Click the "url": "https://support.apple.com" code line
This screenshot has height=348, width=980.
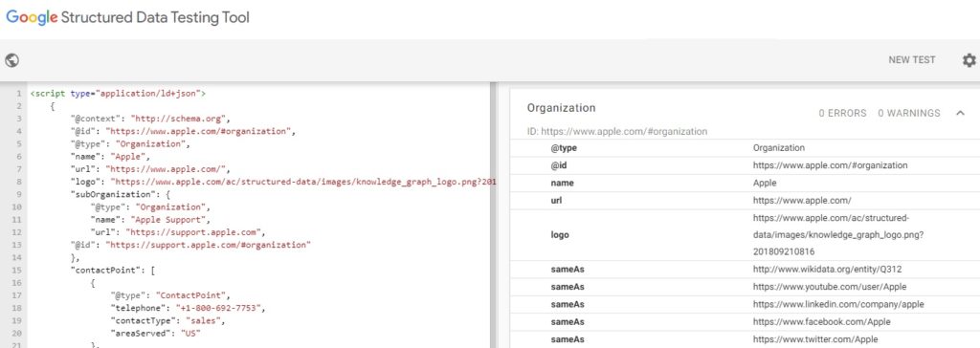(x=178, y=231)
